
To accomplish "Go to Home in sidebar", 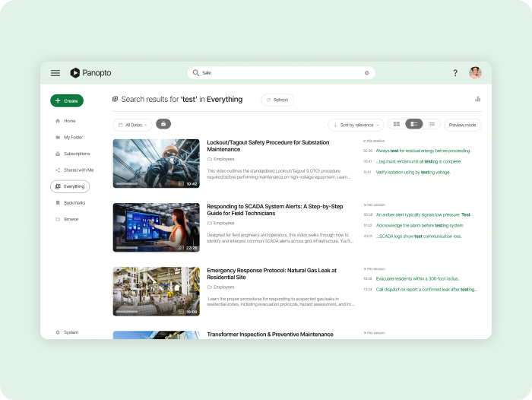I will click(69, 121).
